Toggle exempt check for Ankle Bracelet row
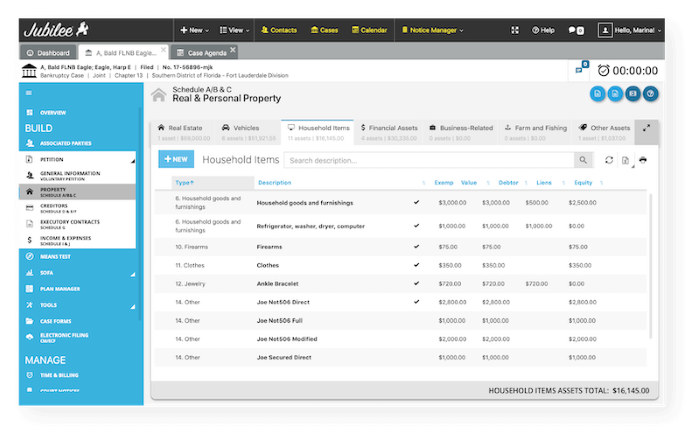 click(x=417, y=283)
